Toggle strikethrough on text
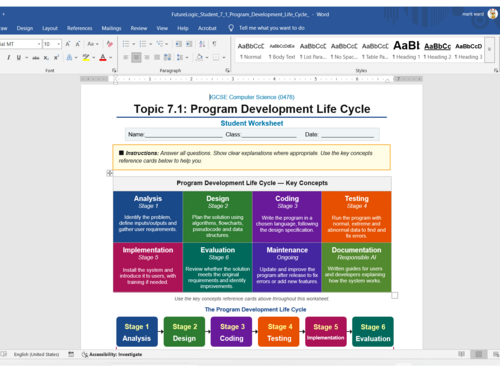This screenshot has height=375, width=500. (36, 58)
